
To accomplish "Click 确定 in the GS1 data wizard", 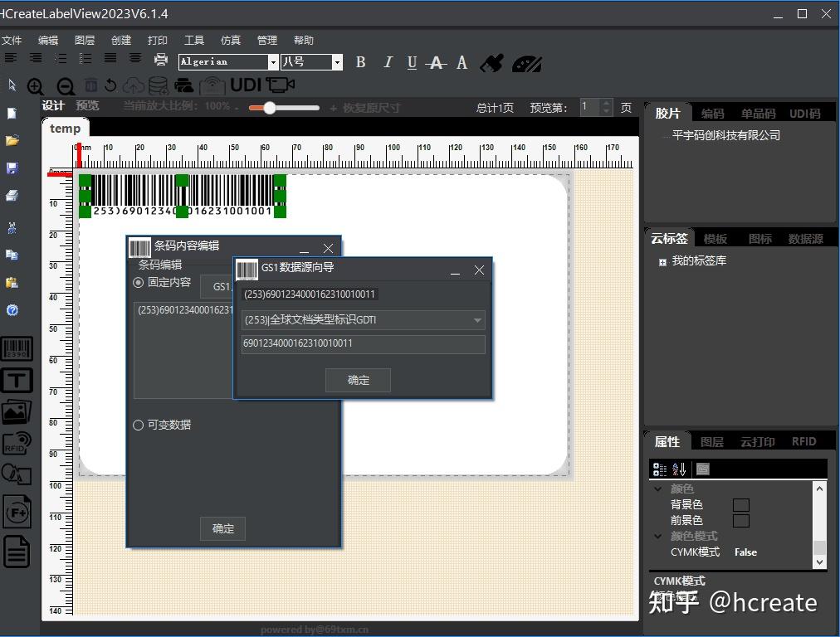I will (358, 380).
